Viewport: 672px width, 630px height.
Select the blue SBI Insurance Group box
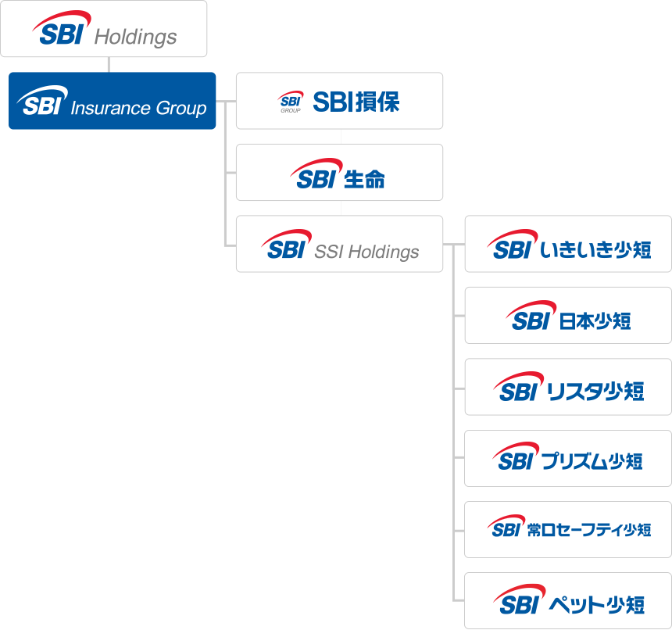tap(113, 101)
